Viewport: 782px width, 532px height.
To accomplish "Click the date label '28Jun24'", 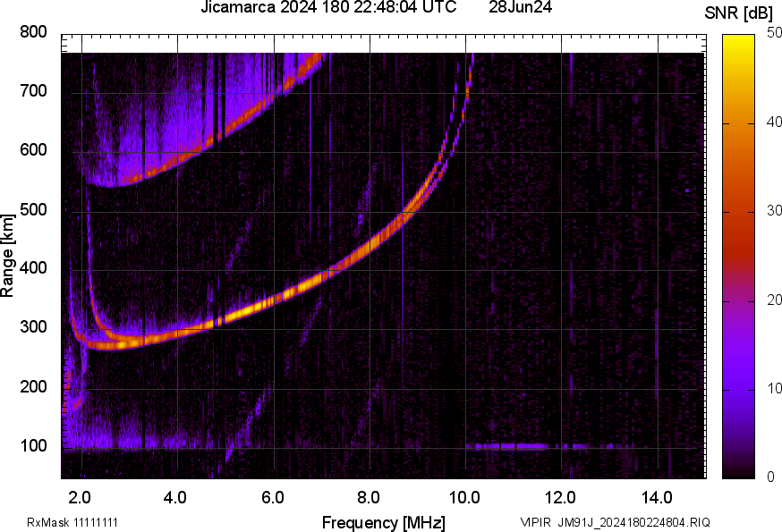I will pos(520,7).
